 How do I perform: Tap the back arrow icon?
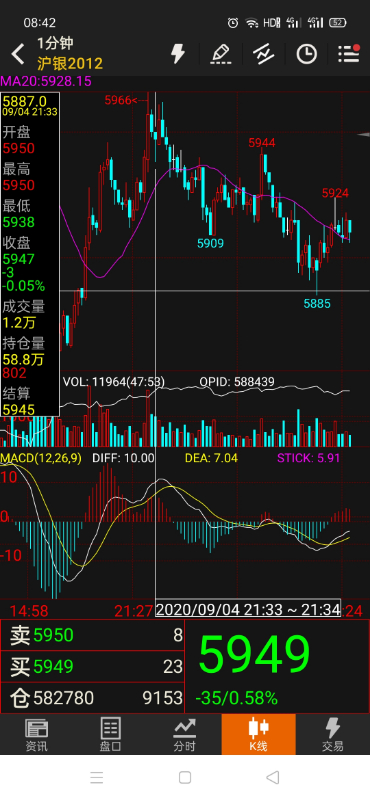click(x=18, y=54)
